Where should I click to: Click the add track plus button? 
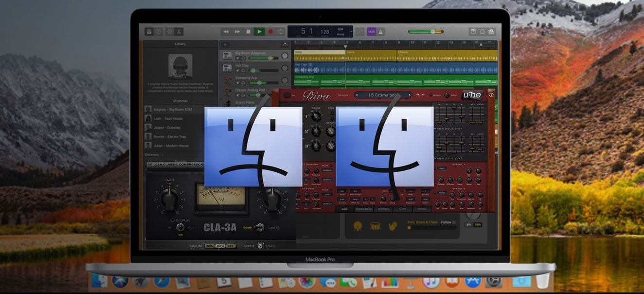point(225,44)
